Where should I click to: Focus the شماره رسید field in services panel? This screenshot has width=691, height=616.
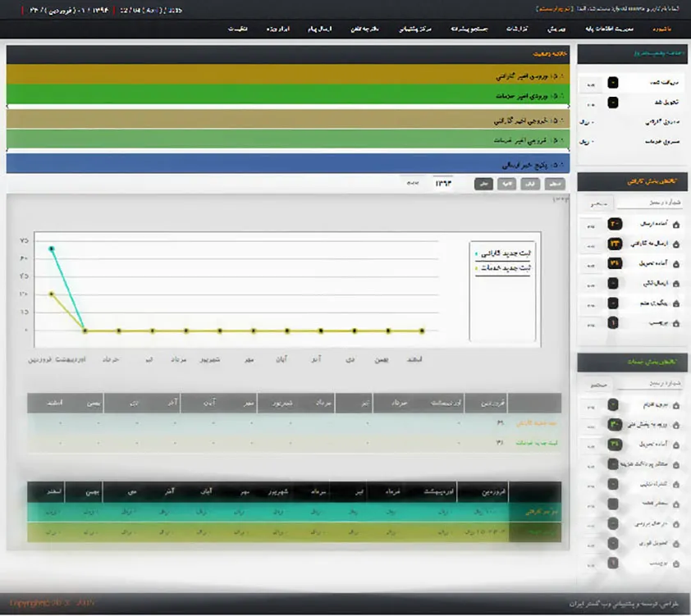pyautogui.click(x=648, y=383)
